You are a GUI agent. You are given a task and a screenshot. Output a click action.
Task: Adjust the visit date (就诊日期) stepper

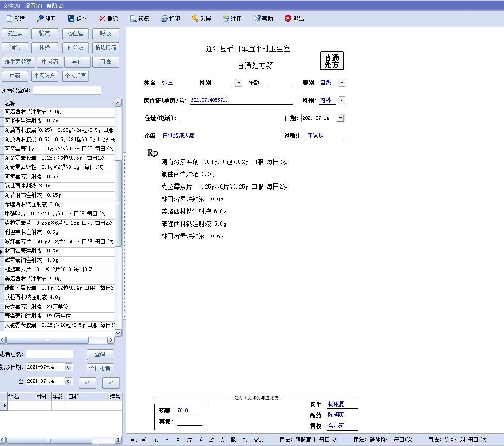pyautogui.click(x=68, y=367)
